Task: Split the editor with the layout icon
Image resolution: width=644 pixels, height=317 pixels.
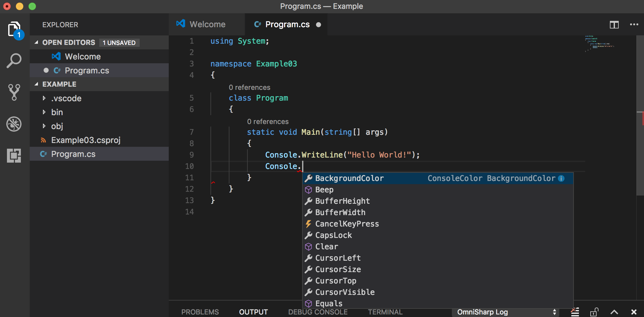Action: click(614, 25)
